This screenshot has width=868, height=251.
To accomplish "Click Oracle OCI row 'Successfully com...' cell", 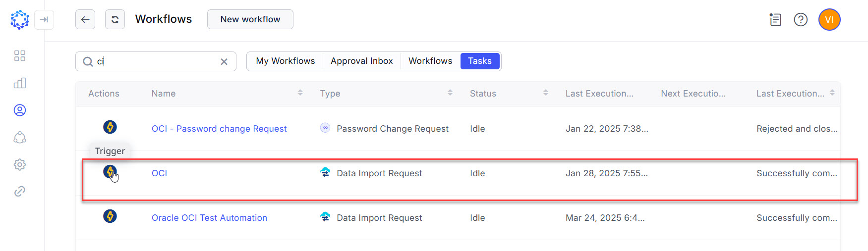I will click(x=797, y=218).
